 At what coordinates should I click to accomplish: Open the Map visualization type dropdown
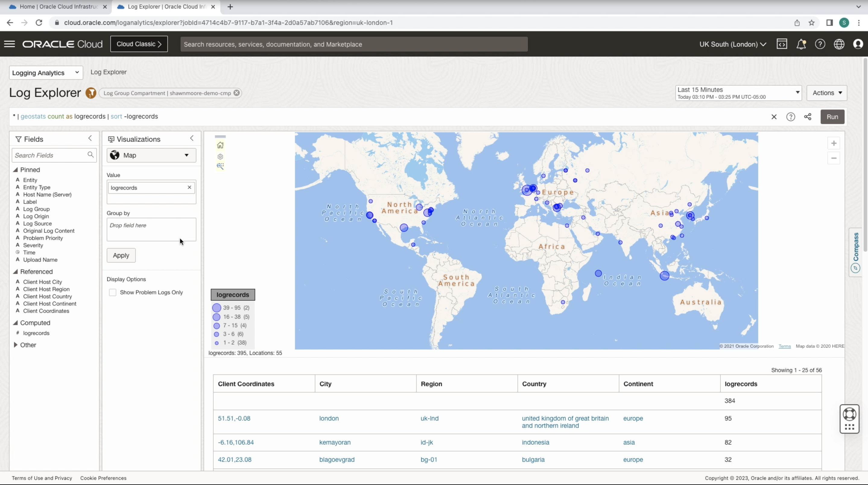151,155
